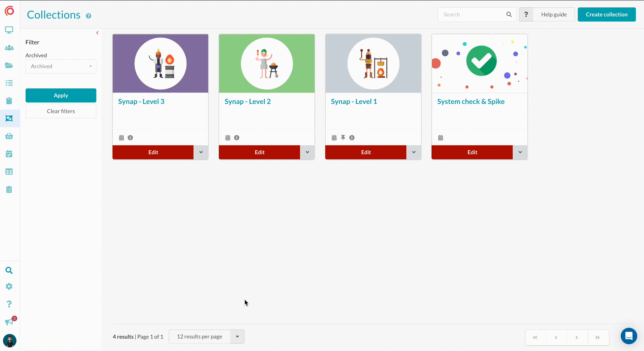Open the shopping basket sidebar icon
Image resolution: width=644 pixels, height=351 pixels.
(x=9, y=136)
